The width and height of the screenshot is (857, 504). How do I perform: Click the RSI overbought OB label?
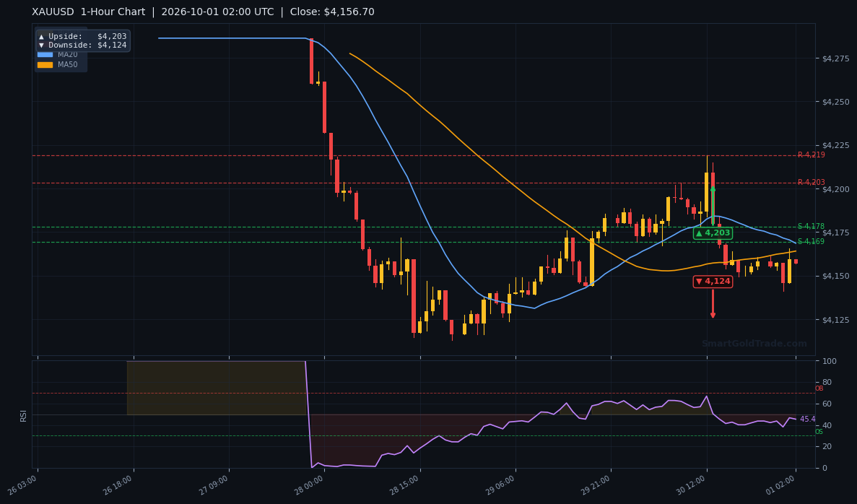pos(819,388)
